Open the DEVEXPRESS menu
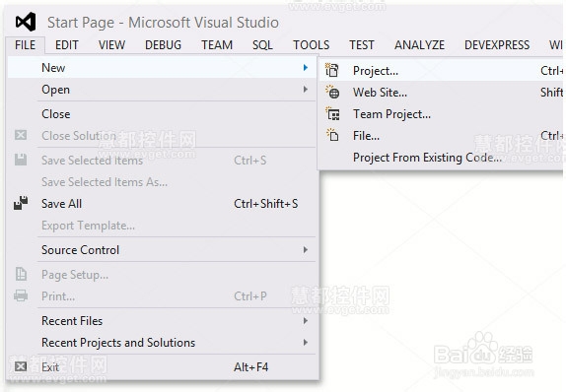The height and width of the screenshot is (392, 566). tap(497, 45)
